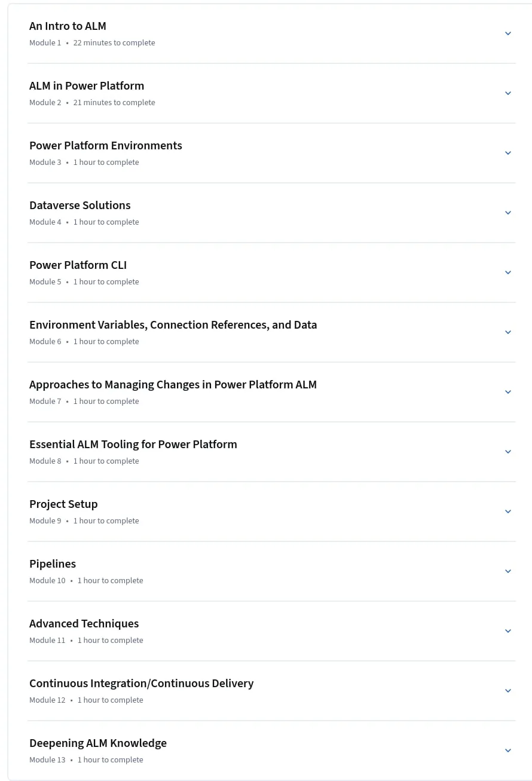The width and height of the screenshot is (532, 781).
Task: Open Environment Variables, Connection References, and Data
Action: [x=173, y=325]
